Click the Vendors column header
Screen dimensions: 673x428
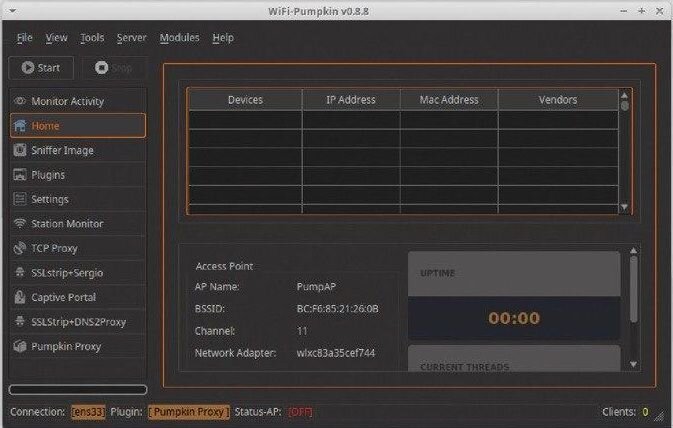(557, 100)
